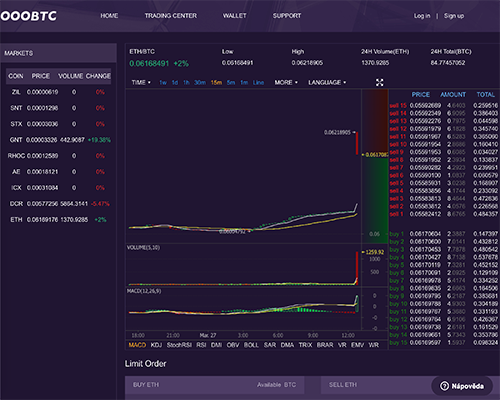The height and width of the screenshot is (400, 500).
Task: Select the DCR market row
Action: tap(58, 204)
